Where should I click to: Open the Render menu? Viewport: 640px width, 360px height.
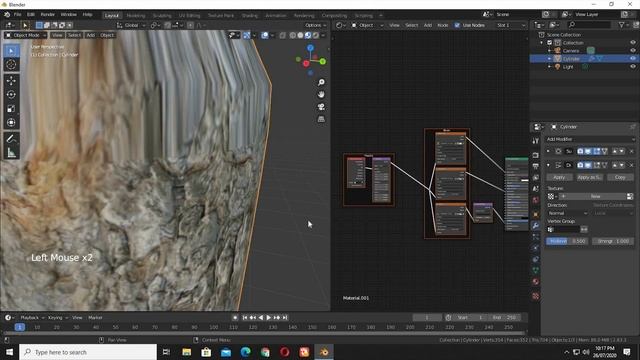click(47, 15)
